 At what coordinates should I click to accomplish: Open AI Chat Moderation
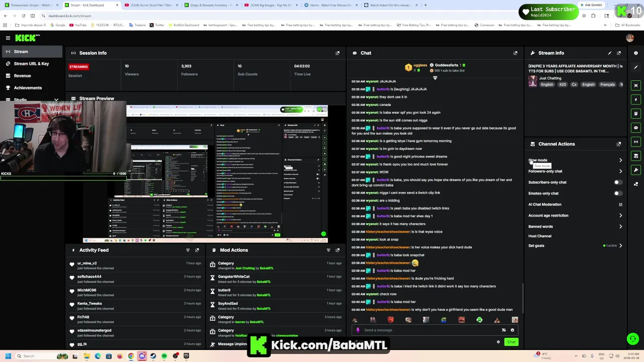tap(545, 205)
